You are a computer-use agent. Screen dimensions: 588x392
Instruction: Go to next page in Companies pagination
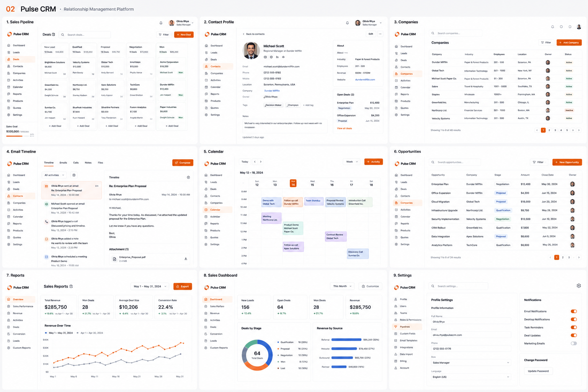click(x=579, y=130)
